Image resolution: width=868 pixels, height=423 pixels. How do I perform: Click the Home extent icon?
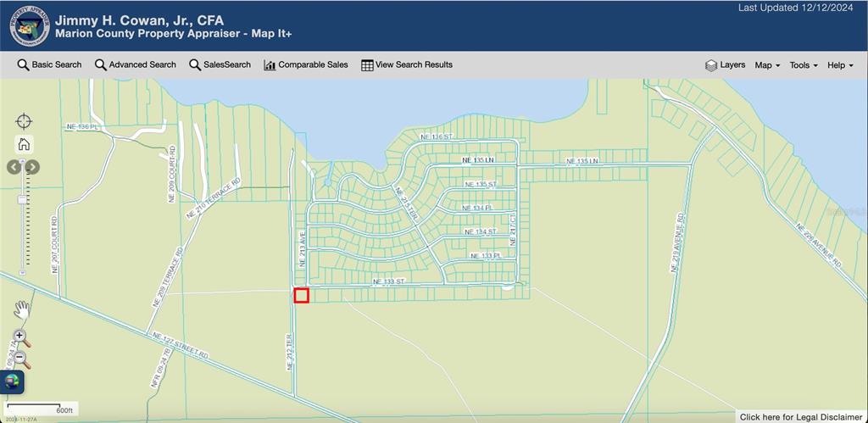pos(24,144)
